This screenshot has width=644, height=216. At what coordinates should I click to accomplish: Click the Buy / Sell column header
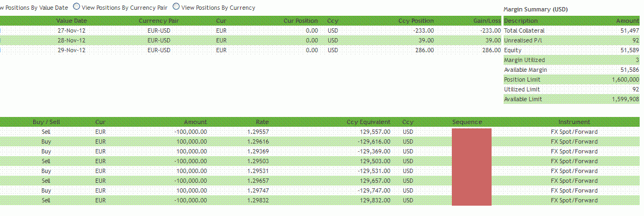pos(46,122)
